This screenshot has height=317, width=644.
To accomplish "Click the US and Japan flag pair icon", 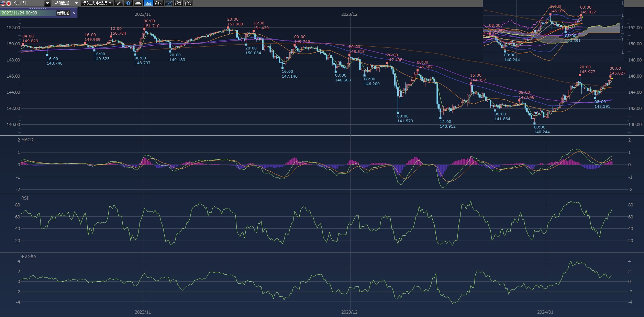I will click(x=6, y=3).
